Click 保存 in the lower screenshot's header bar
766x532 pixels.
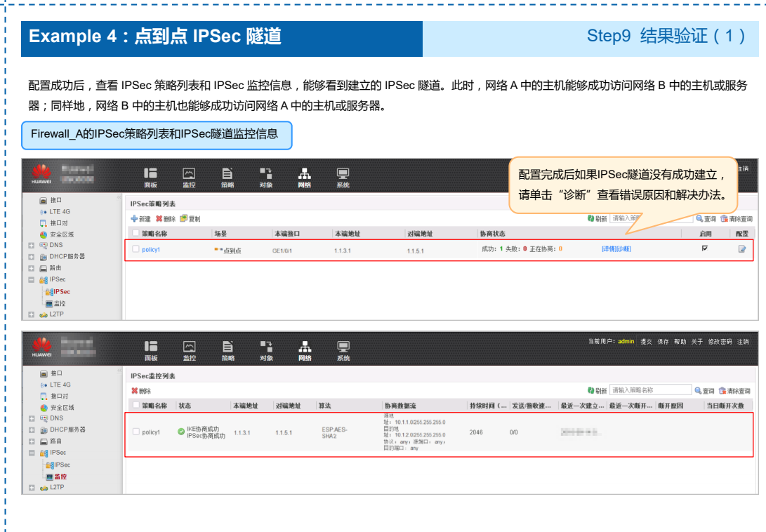[663, 342]
